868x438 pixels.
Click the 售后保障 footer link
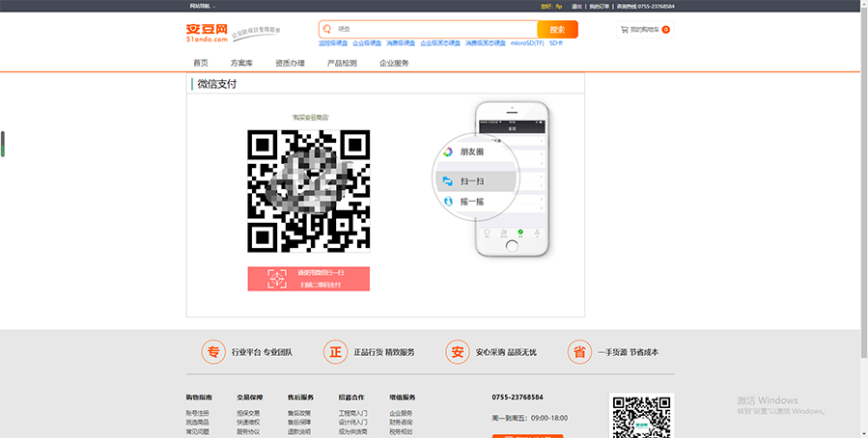(x=299, y=423)
